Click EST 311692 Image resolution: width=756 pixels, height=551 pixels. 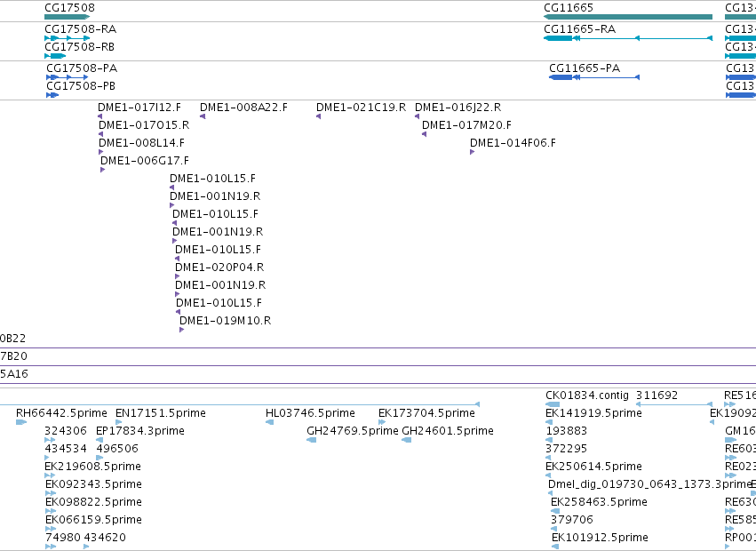click(657, 395)
